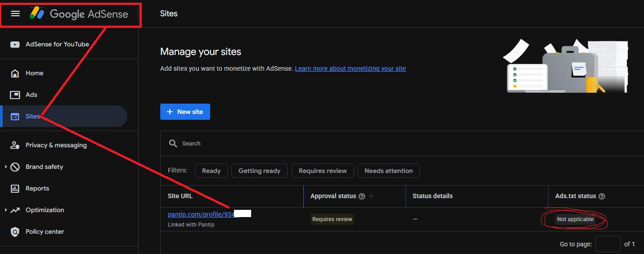Apply the Requires review filter
This screenshot has width=644, height=254.
click(x=323, y=171)
